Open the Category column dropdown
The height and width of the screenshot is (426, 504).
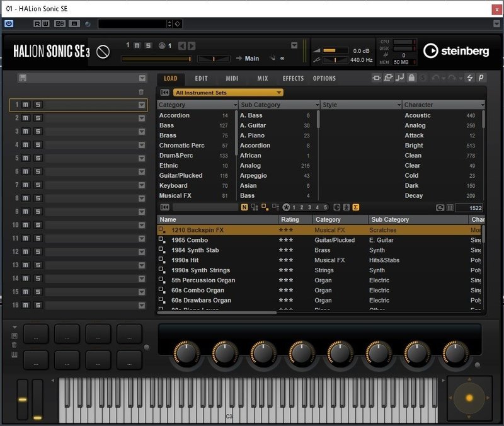[x=235, y=105]
